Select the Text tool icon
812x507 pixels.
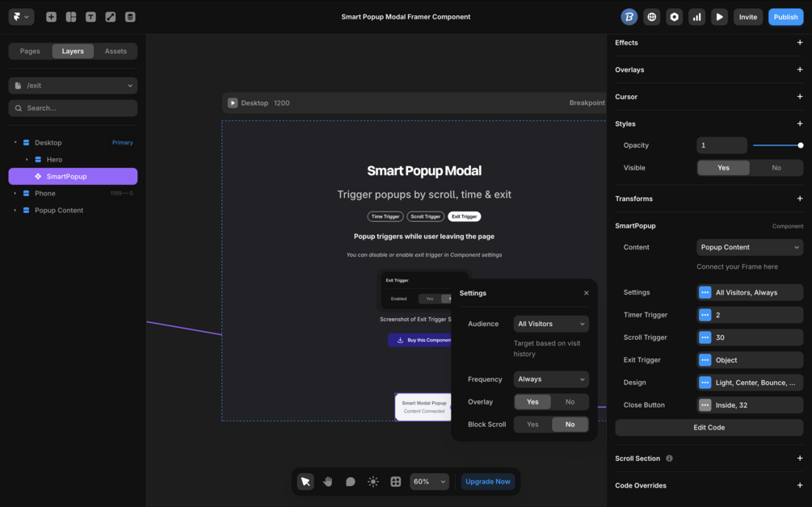[90, 17]
